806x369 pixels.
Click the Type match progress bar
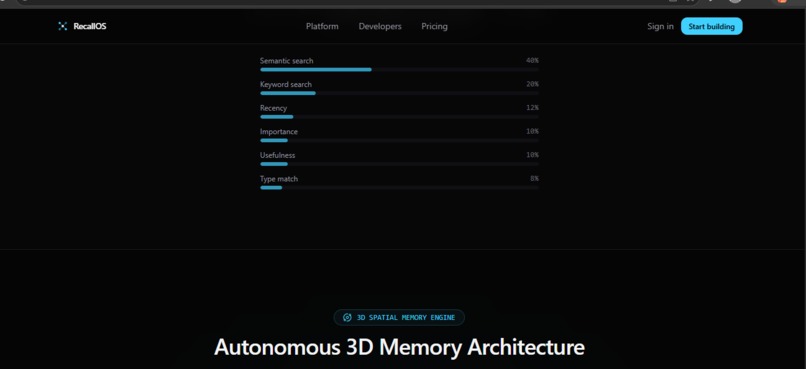coord(399,188)
